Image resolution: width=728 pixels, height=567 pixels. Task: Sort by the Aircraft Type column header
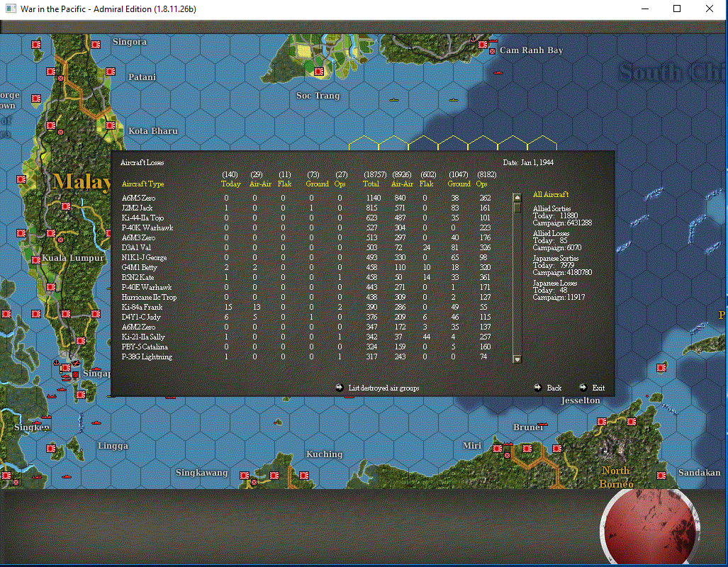(142, 184)
